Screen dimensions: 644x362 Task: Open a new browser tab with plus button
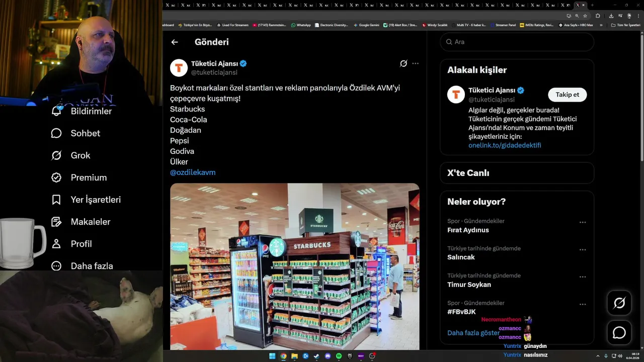(592, 5)
